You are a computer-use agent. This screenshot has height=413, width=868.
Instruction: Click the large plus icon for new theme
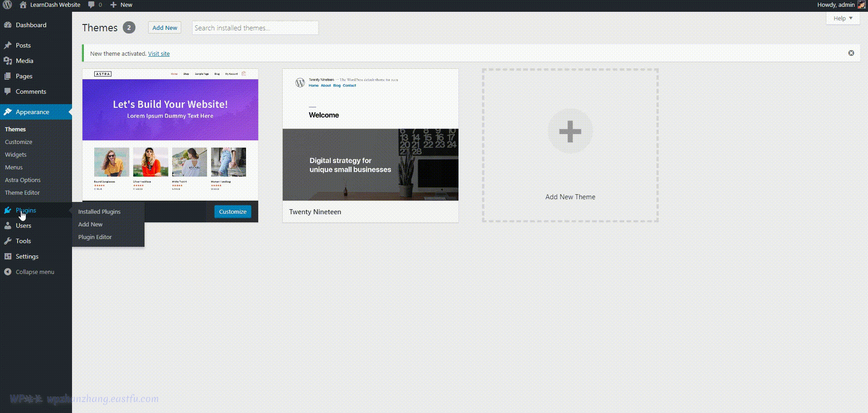click(570, 131)
